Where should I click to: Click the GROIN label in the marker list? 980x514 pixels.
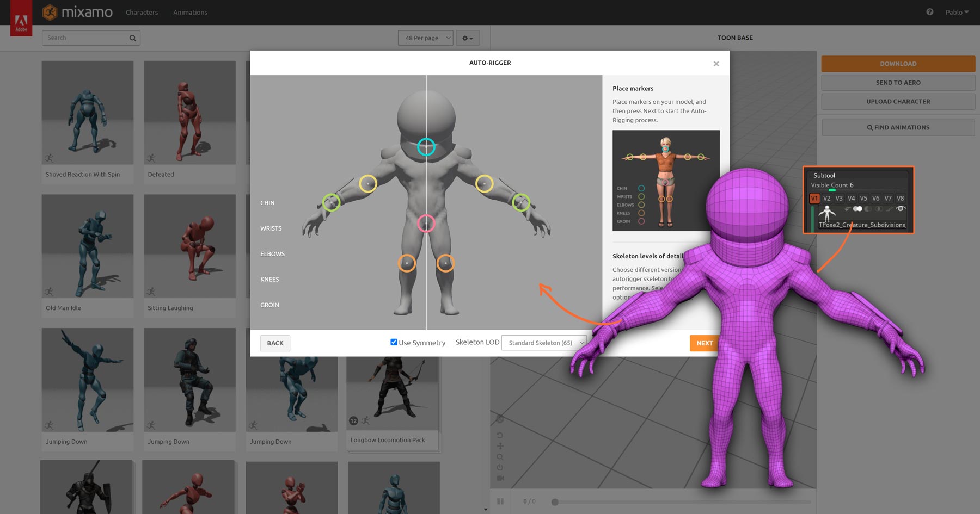pos(269,305)
